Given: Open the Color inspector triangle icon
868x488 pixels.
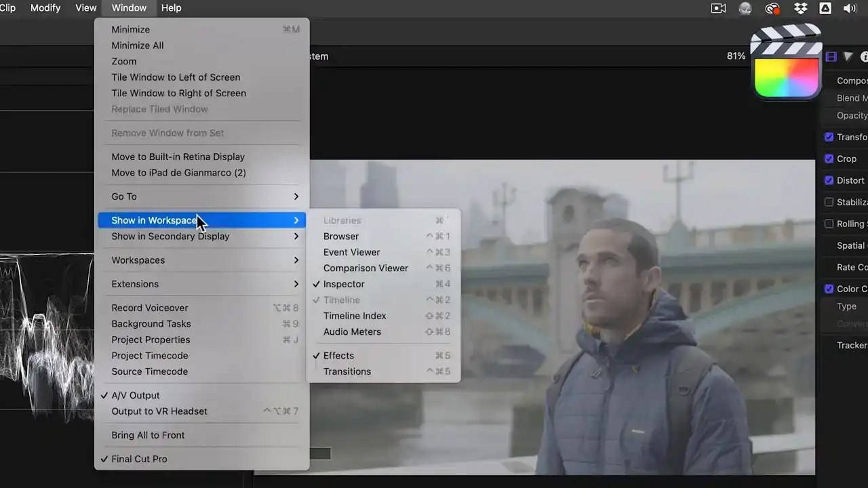Looking at the screenshot, I should [x=848, y=57].
